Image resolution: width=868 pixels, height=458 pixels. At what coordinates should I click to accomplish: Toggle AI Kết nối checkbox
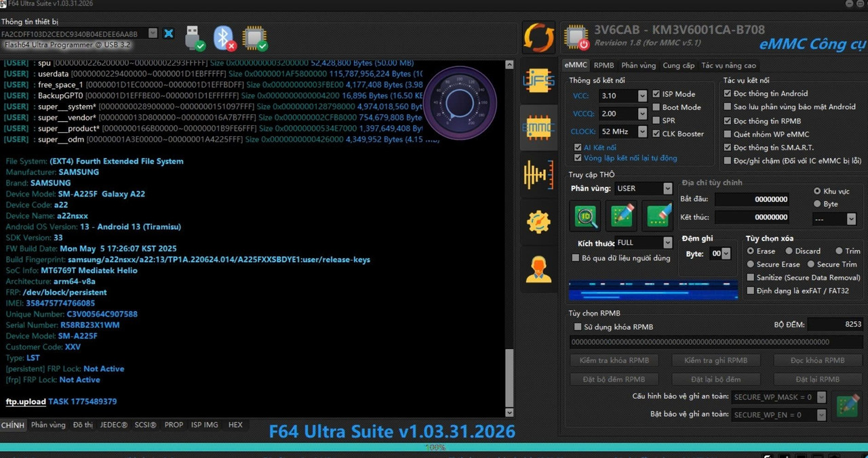(578, 147)
